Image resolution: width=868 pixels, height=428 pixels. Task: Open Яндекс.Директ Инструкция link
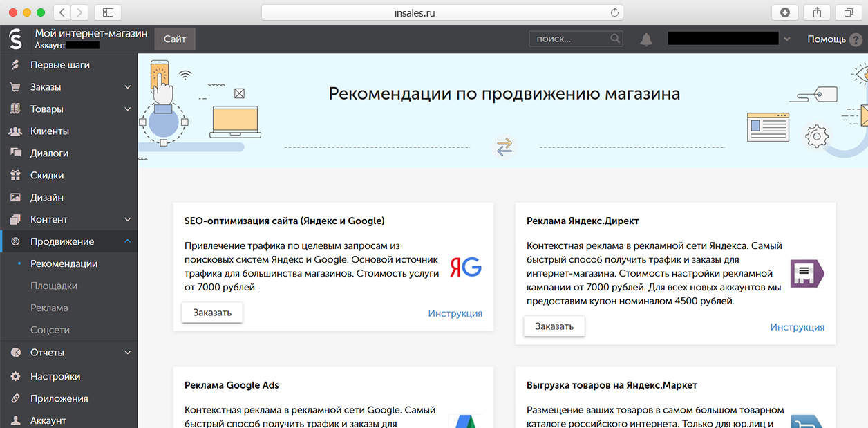pos(797,328)
